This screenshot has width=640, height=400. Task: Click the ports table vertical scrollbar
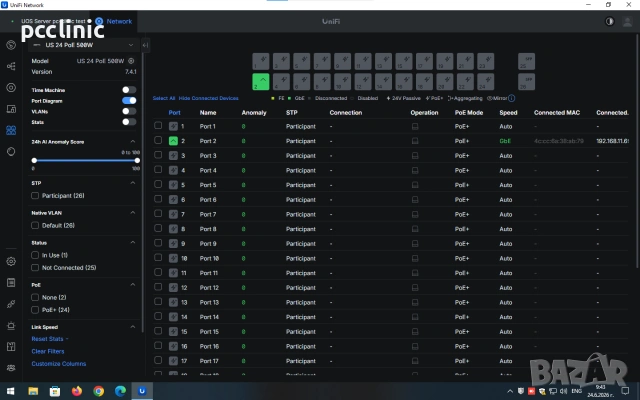point(636,153)
